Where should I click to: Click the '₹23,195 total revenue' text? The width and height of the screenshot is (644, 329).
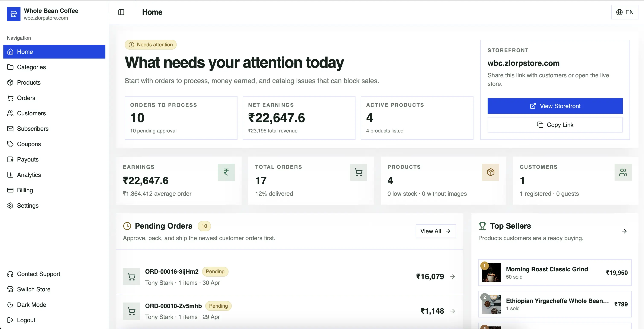[x=273, y=131]
